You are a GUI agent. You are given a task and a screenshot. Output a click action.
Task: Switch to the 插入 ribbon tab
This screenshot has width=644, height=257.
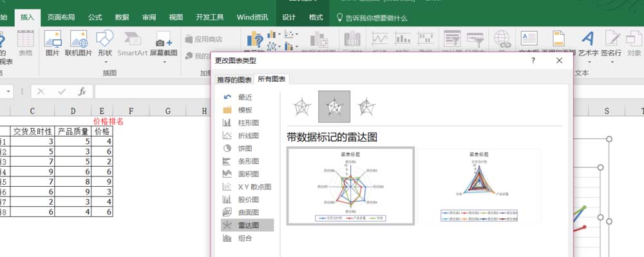pos(28,17)
